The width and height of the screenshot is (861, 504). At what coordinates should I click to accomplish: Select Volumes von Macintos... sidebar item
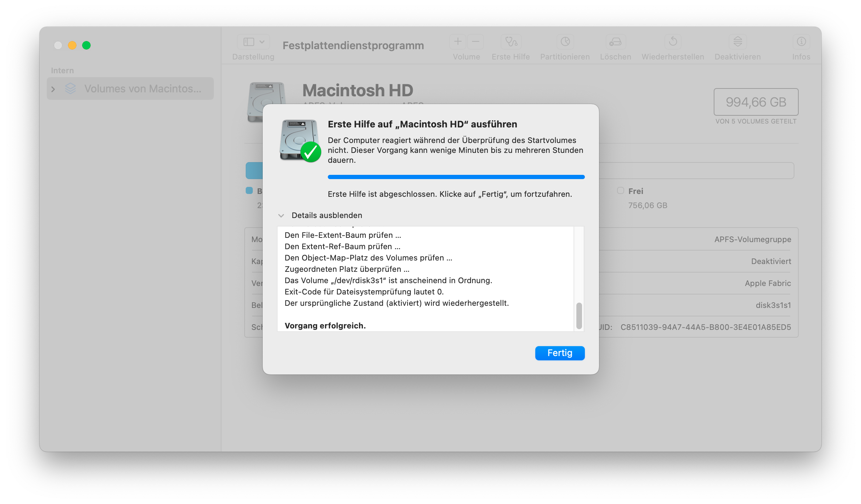[130, 89]
